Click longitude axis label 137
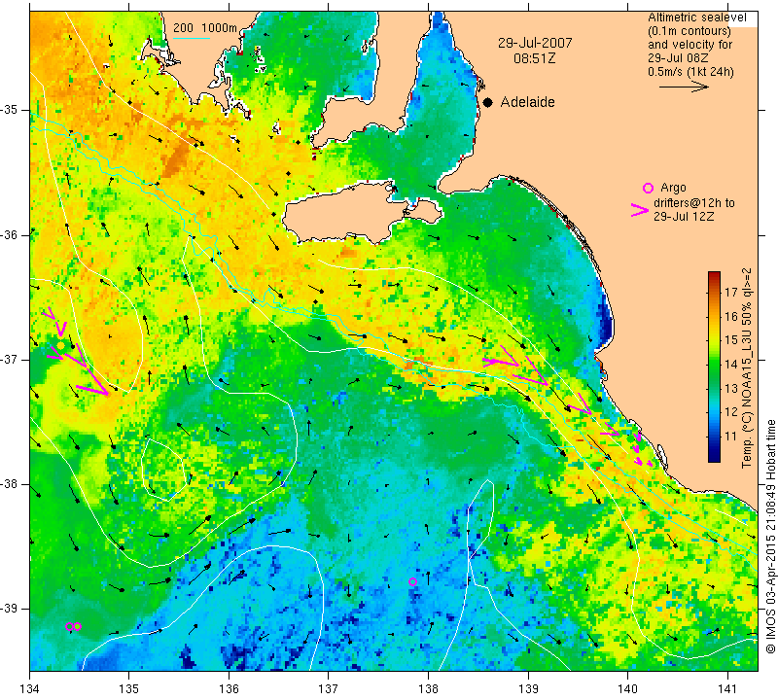 click(328, 689)
